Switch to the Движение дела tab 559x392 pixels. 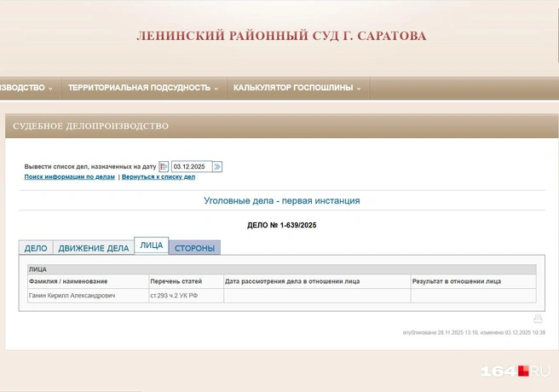[x=94, y=248]
